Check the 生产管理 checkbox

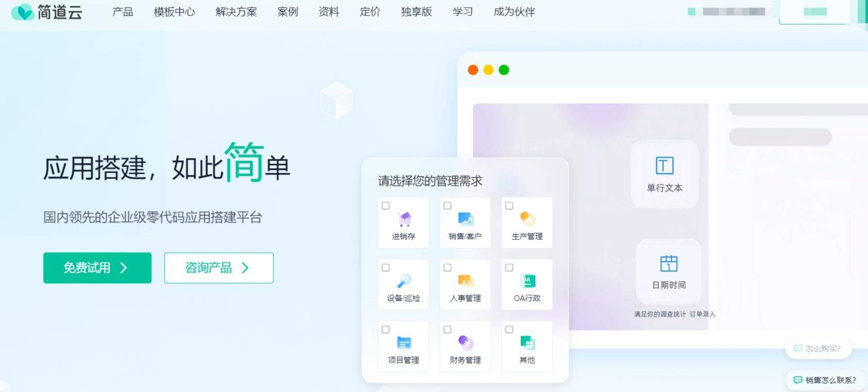pyautogui.click(x=509, y=206)
